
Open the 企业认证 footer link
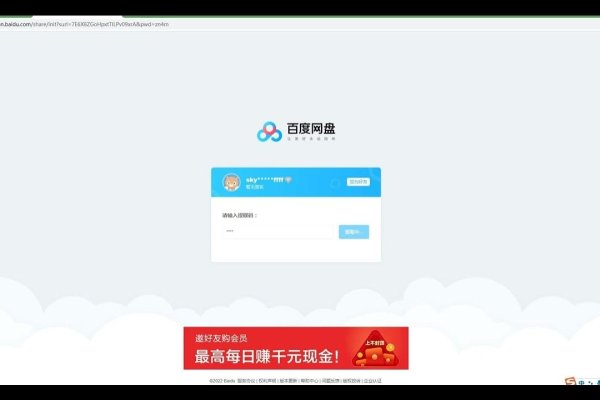click(x=372, y=381)
